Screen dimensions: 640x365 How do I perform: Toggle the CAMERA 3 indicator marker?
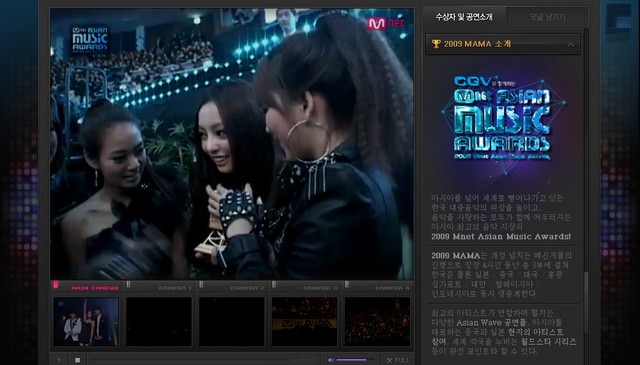[274, 285]
